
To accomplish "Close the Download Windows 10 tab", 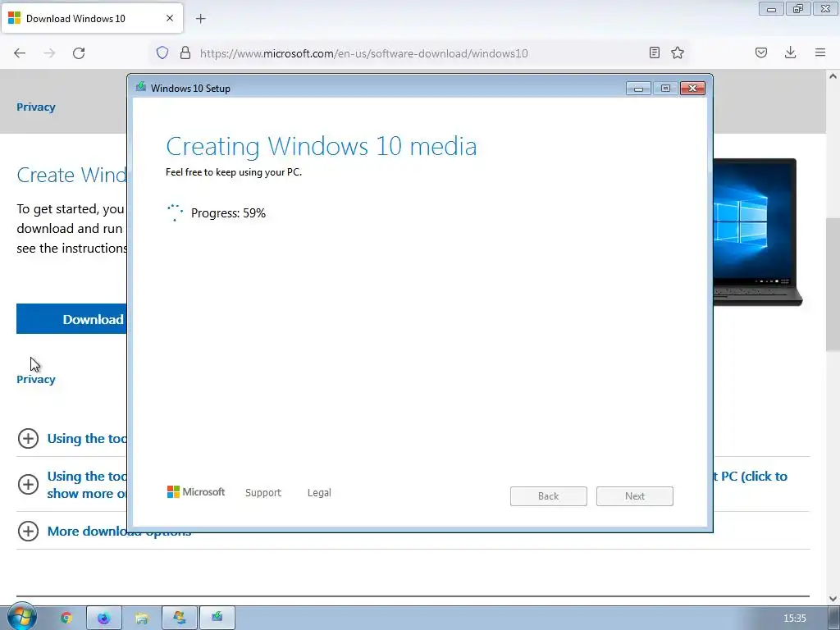I will [x=170, y=18].
